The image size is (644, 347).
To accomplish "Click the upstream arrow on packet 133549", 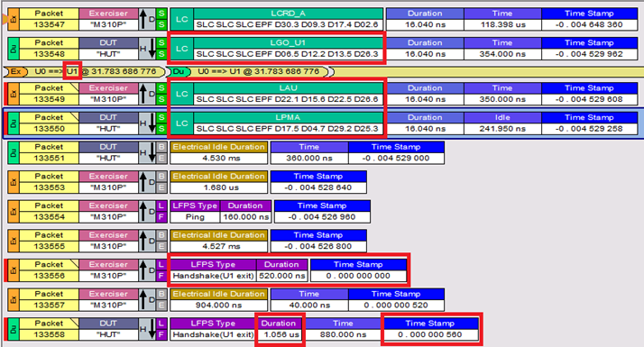I will point(143,94).
